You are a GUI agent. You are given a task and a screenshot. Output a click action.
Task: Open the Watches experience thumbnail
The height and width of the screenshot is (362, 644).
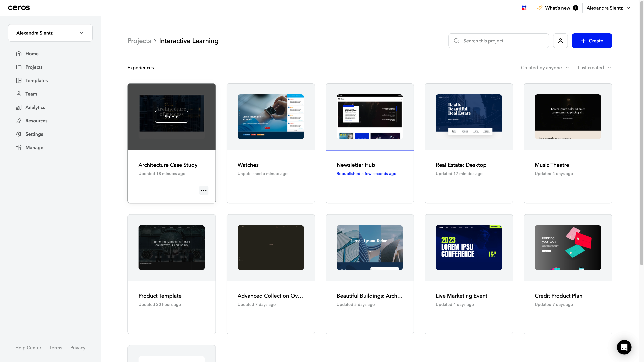pyautogui.click(x=271, y=117)
